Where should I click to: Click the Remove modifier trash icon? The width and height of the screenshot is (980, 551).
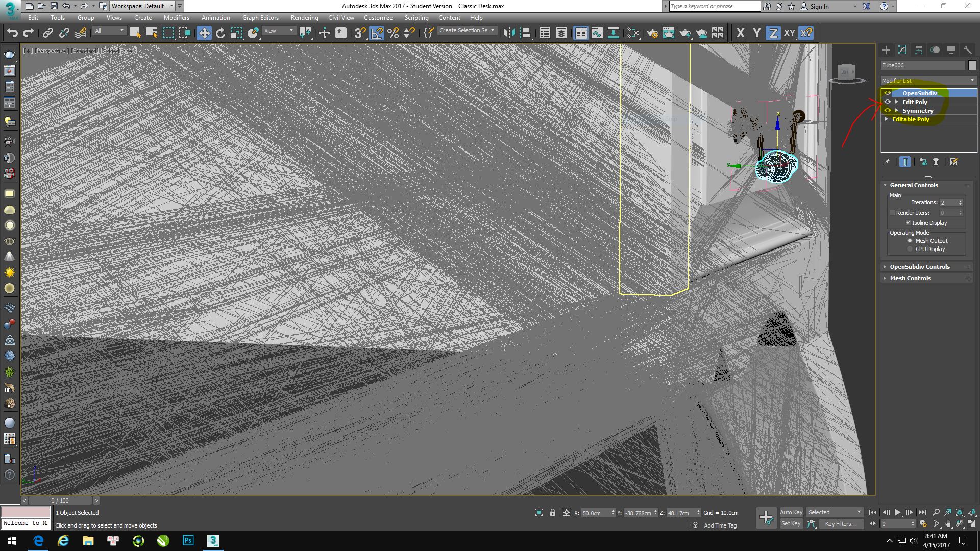click(x=936, y=162)
